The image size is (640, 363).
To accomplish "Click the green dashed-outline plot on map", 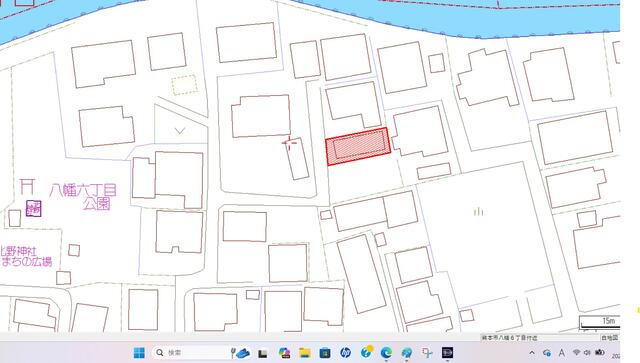I will click(184, 85).
